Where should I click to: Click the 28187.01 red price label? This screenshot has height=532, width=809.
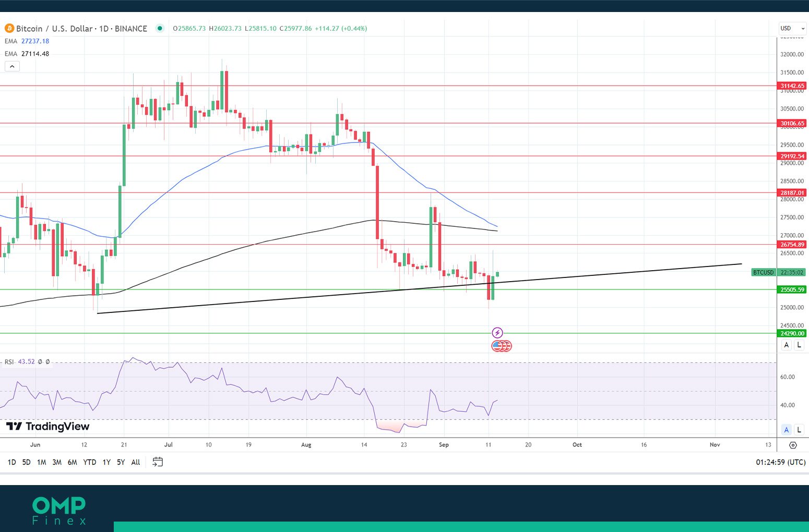(792, 192)
